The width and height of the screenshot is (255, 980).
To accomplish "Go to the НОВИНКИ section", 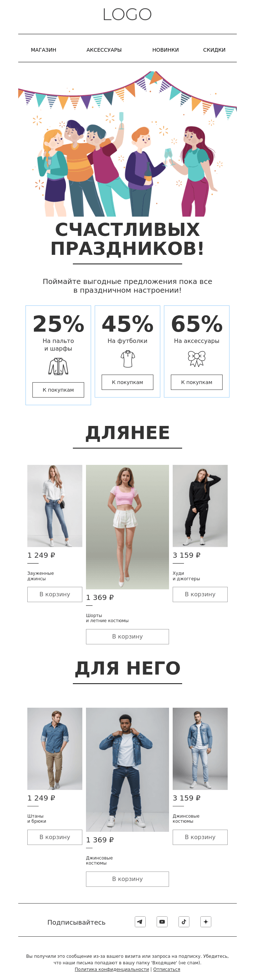I will click(165, 50).
